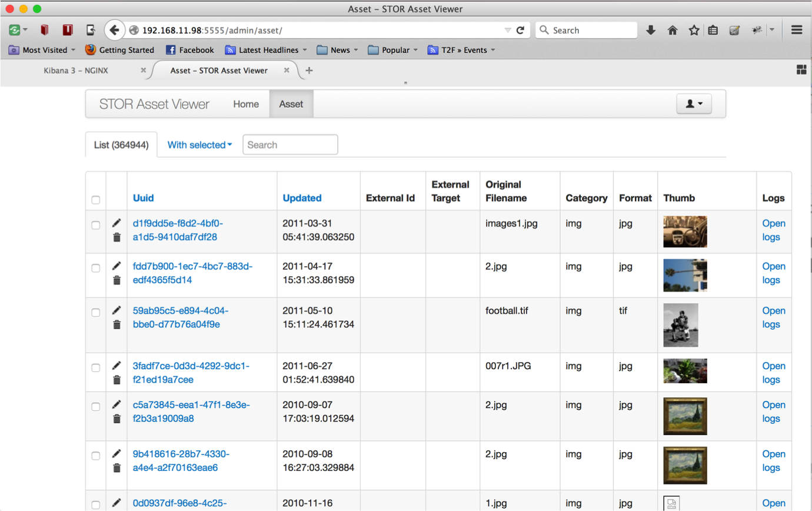Open the URL bar history dropdown arrow
Screen dimensions: 812x511
508,30
